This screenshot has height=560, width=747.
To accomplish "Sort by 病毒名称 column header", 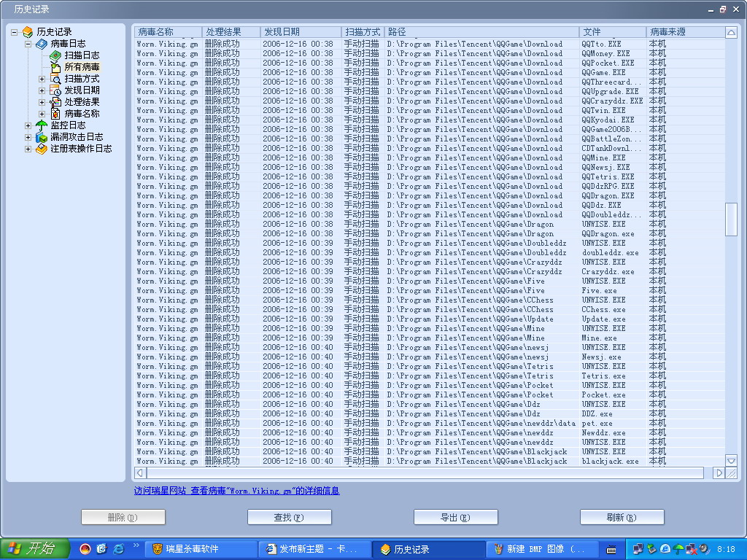I will (169, 32).
